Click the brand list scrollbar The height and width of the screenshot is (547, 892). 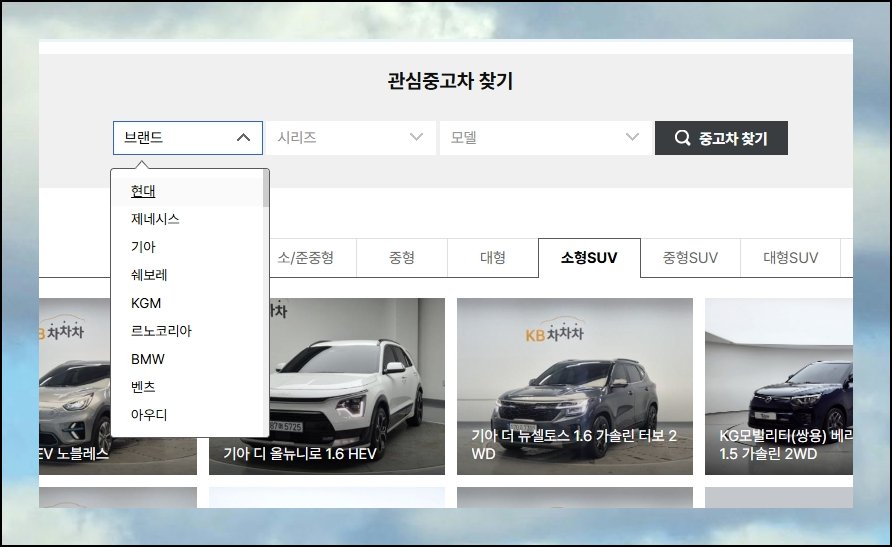coord(266,188)
